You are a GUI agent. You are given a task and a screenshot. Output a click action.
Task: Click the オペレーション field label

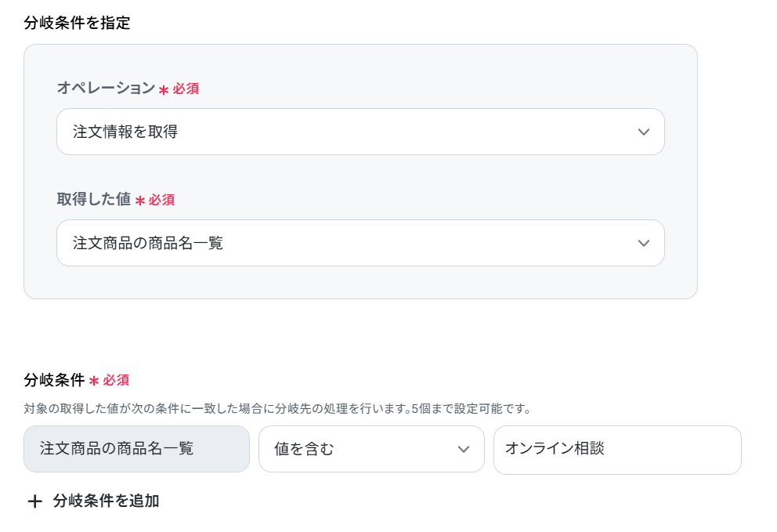pyautogui.click(x=106, y=88)
